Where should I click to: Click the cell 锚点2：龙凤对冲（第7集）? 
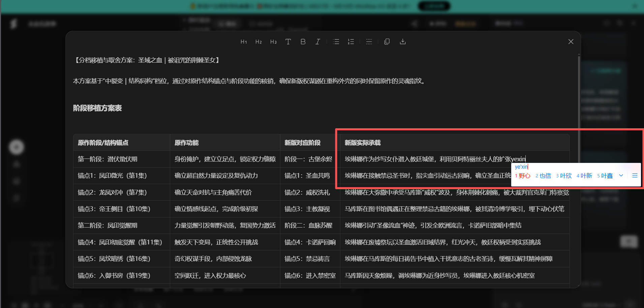tap(122, 193)
